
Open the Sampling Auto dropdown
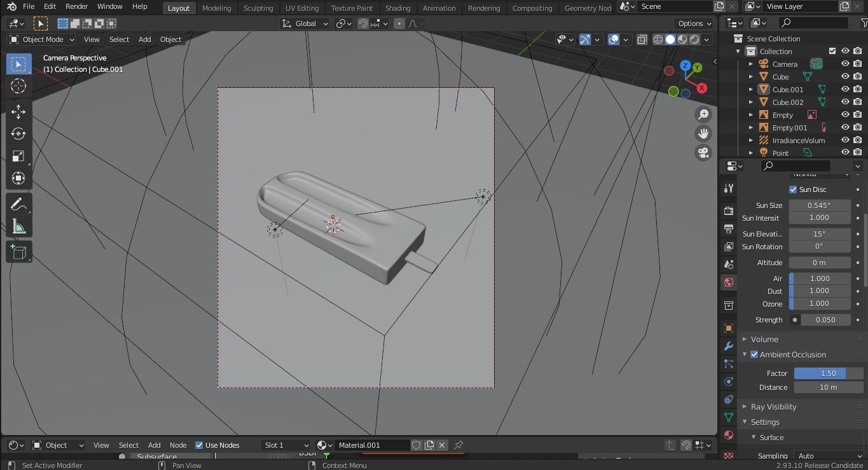[829, 455]
